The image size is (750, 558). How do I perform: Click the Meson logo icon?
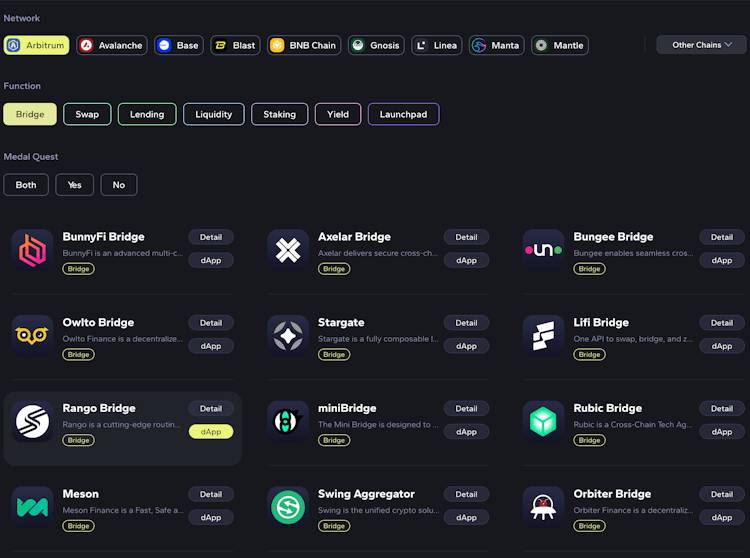point(32,507)
